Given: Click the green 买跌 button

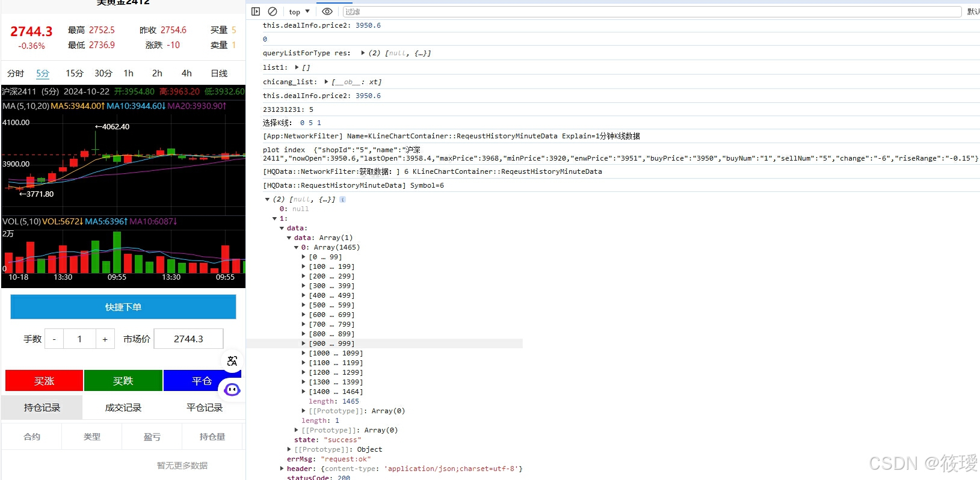Looking at the screenshot, I should point(123,381).
